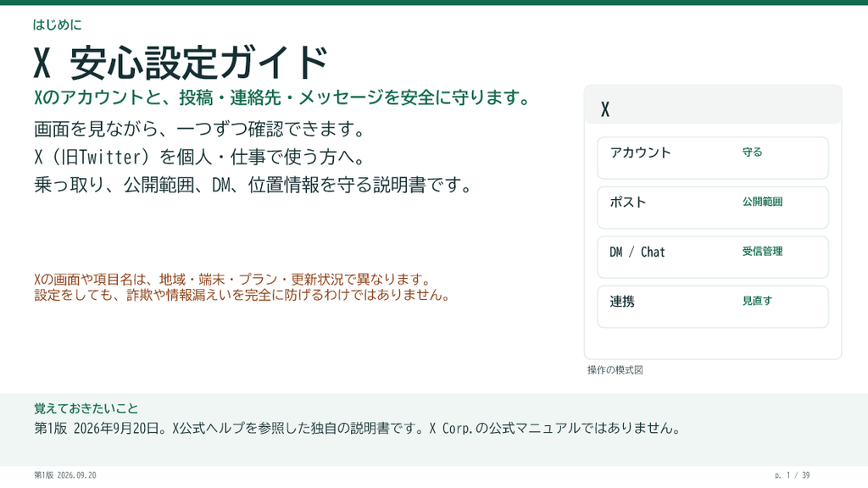The image size is (868, 488).
Task: Click the X logo in mockup header
Action: pyautogui.click(x=605, y=109)
